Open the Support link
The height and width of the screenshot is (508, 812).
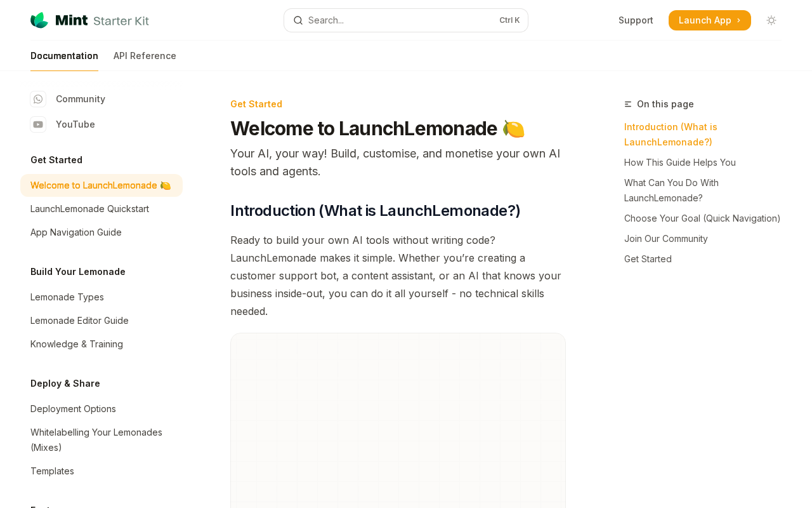pos(636,20)
